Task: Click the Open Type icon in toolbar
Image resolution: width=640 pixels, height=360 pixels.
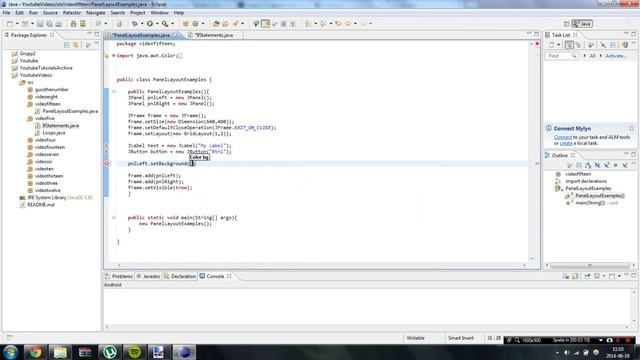Action: (x=216, y=24)
